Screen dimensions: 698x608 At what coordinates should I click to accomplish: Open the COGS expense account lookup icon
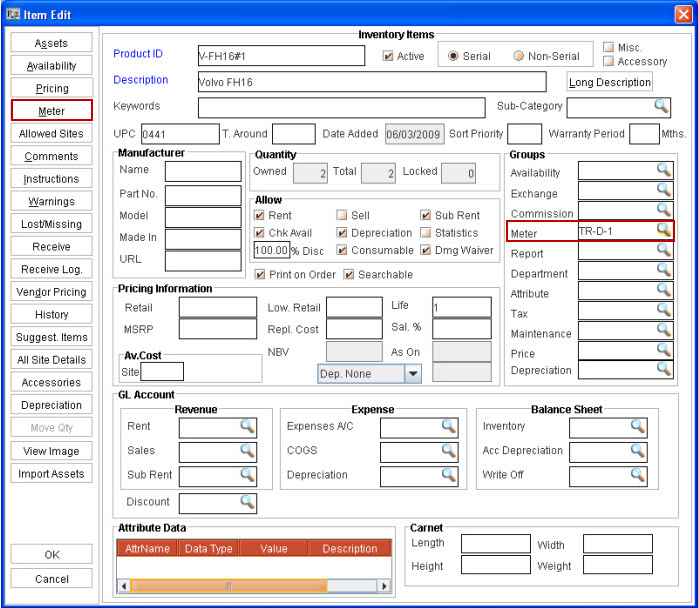pos(449,450)
